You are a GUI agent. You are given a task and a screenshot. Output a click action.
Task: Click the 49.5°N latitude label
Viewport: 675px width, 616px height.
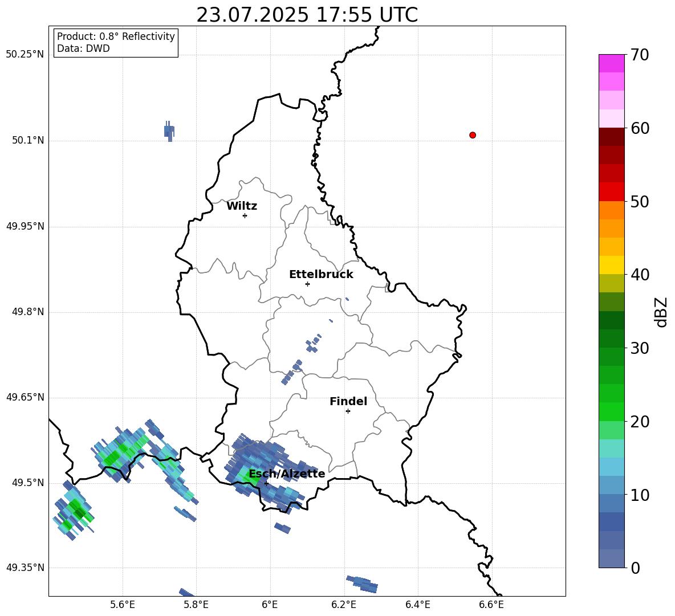tap(28, 483)
